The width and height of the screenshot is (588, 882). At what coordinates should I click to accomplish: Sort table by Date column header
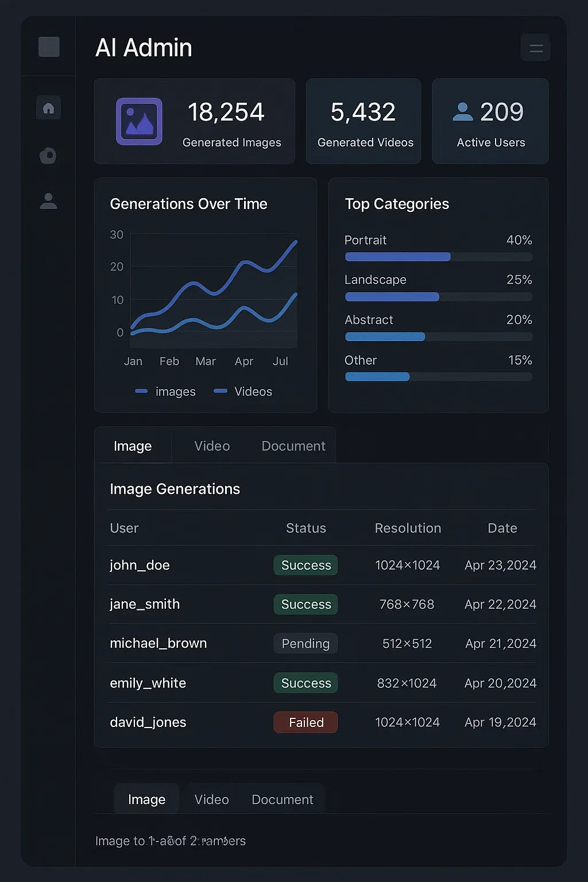point(502,528)
